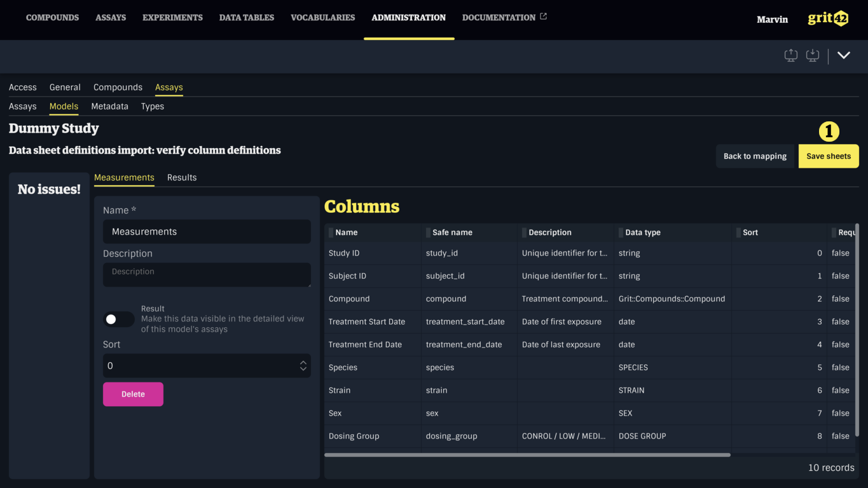Click the sheet Name input field

point(207,232)
